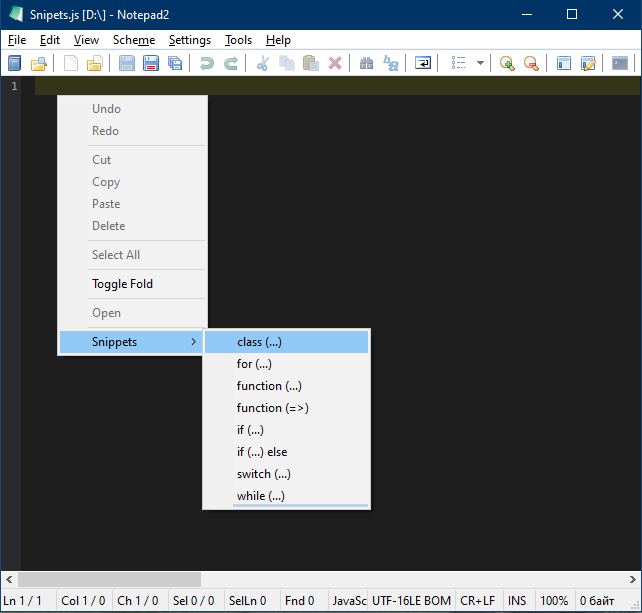Click the horizontal scrollbar thumb

[109, 579]
